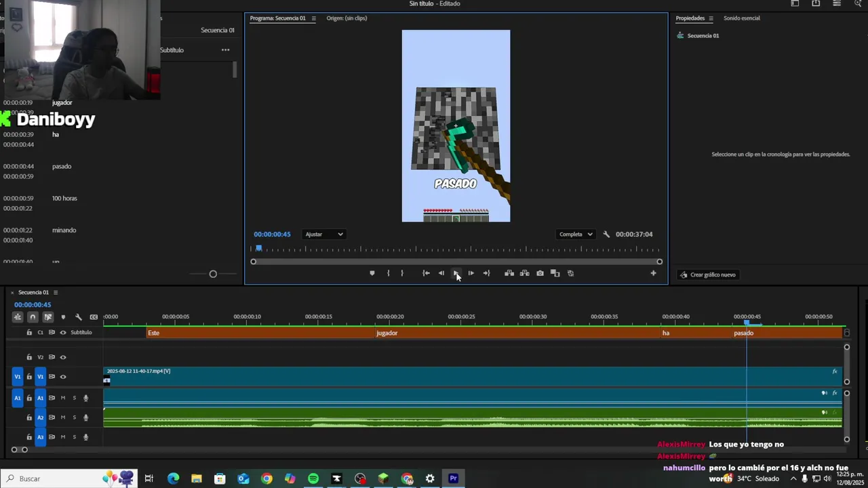This screenshot has height=488, width=868.
Task: Open Program monitor settings wrench
Action: [606, 235]
